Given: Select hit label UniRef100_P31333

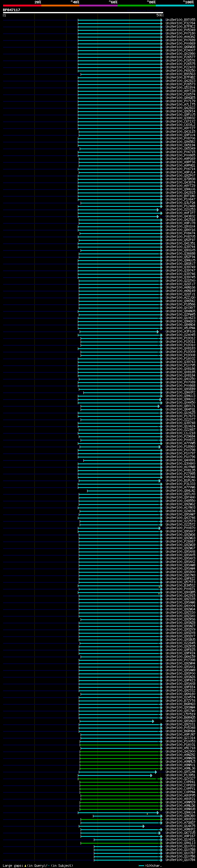Looking at the screenshot, I should click(180, 484).
